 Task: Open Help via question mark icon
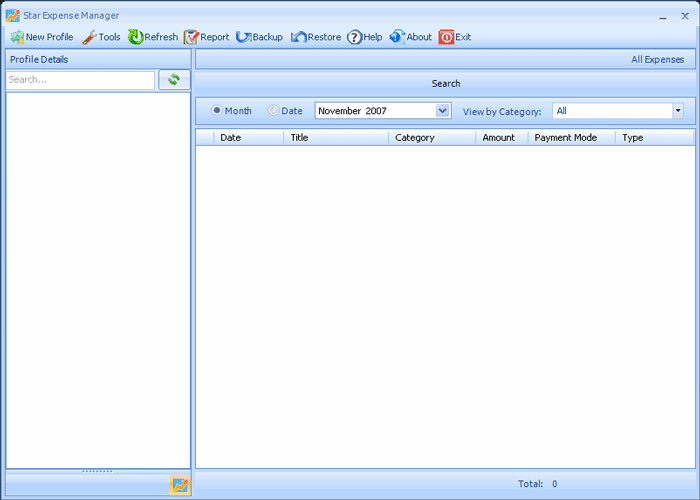(x=354, y=37)
